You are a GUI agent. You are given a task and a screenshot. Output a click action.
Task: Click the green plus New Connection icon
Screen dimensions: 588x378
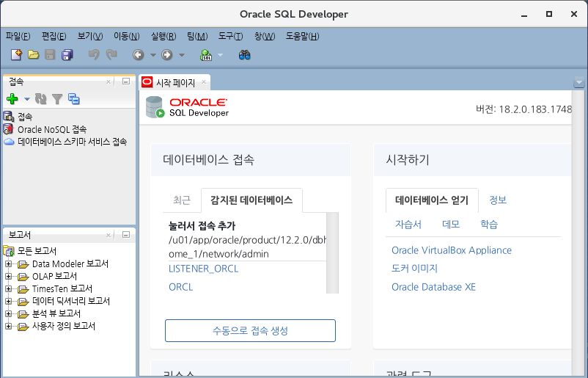click(12, 99)
